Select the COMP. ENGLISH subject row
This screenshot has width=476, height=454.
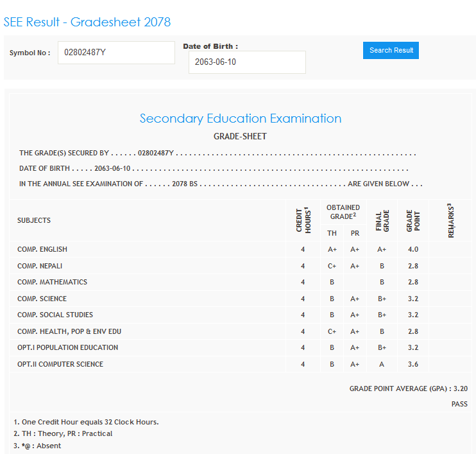[42, 249]
